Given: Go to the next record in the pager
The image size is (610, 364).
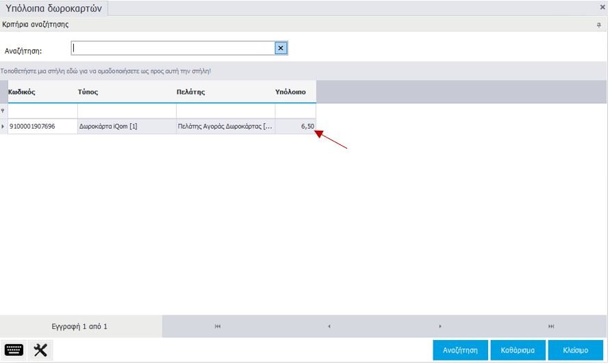Looking at the screenshot, I should click(x=440, y=326).
